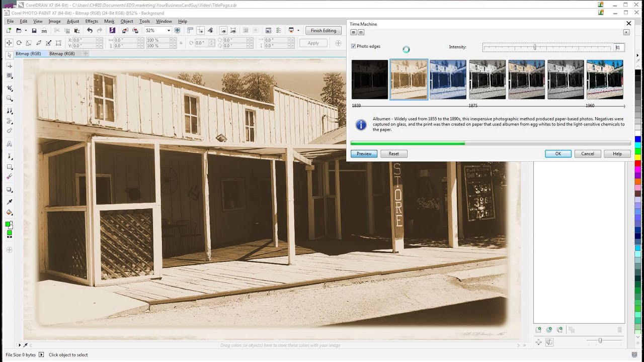Select the 1875 black-and-white thumbnail
Viewport: 644px width, 362px height.
(487, 79)
